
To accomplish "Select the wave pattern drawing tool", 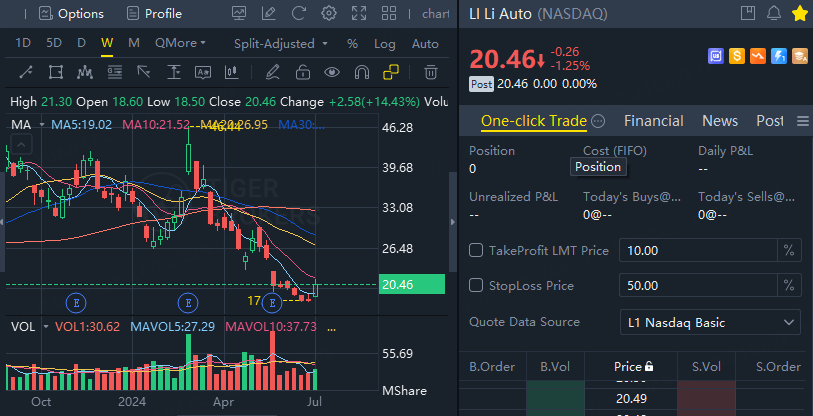I will (x=85, y=73).
